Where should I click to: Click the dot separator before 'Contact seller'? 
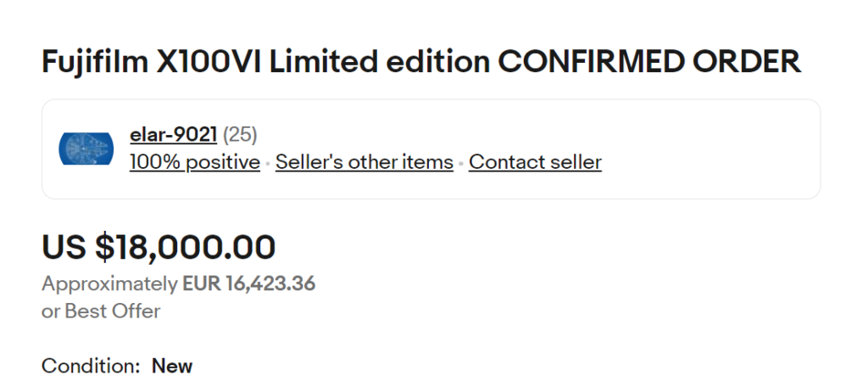[x=461, y=163]
